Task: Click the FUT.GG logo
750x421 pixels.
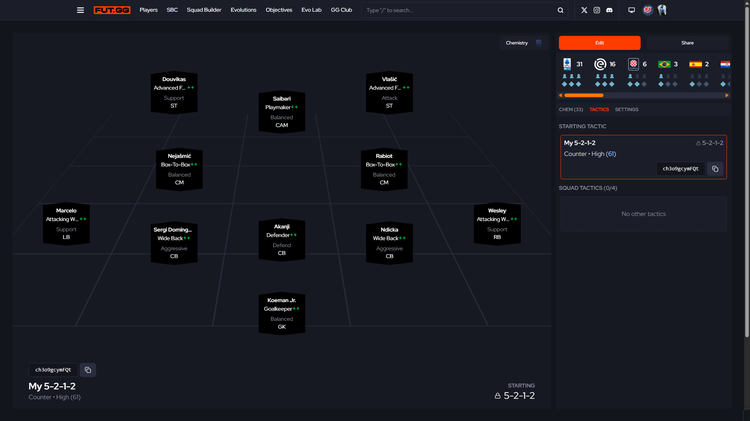Action: [112, 10]
